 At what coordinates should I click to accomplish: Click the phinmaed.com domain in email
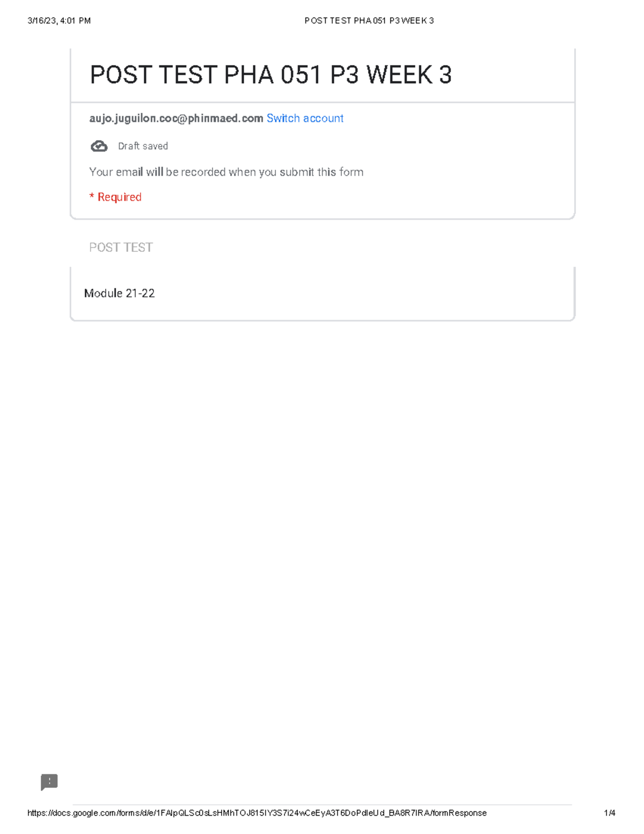(225, 119)
